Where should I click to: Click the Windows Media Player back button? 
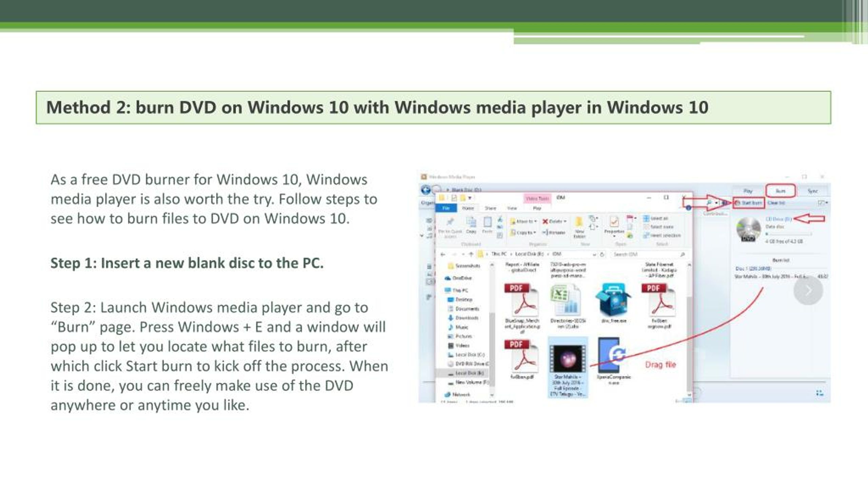[x=426, y=189]
